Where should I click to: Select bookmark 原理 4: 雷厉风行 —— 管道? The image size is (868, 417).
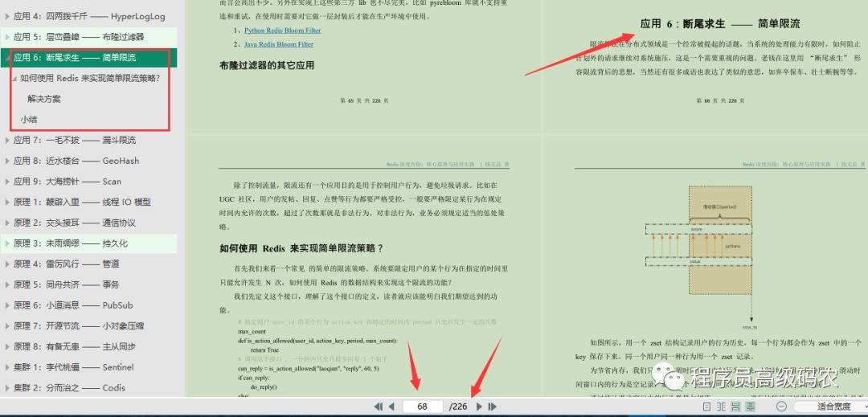click(67, 264)
